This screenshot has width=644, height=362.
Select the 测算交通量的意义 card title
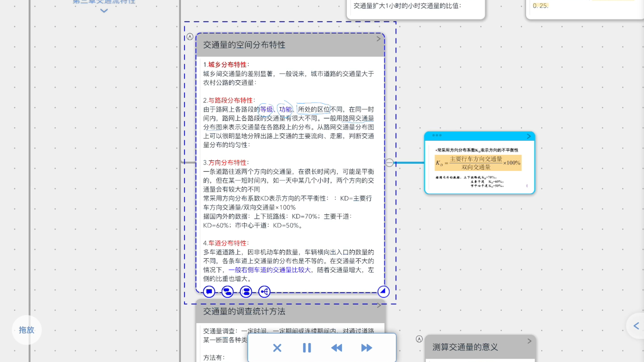tap(465, 347)
